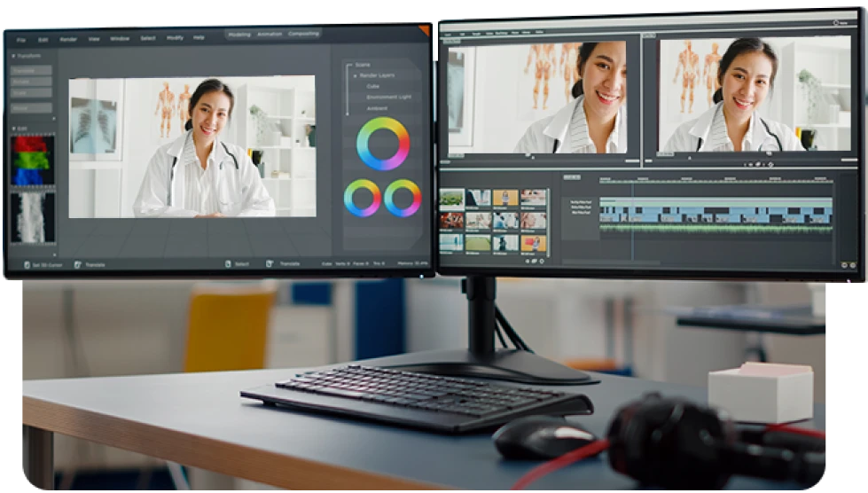Click the first button in Transform panel
The image size is (868, 493).
(x=31, y=70)
